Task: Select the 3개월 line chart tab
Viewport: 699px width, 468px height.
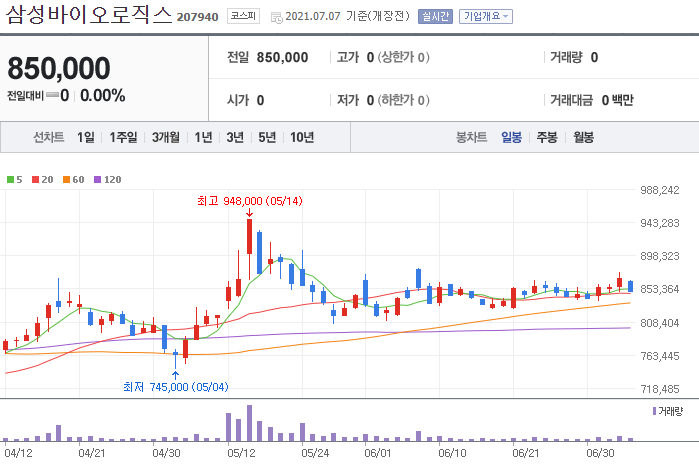Action: [165, 137]
